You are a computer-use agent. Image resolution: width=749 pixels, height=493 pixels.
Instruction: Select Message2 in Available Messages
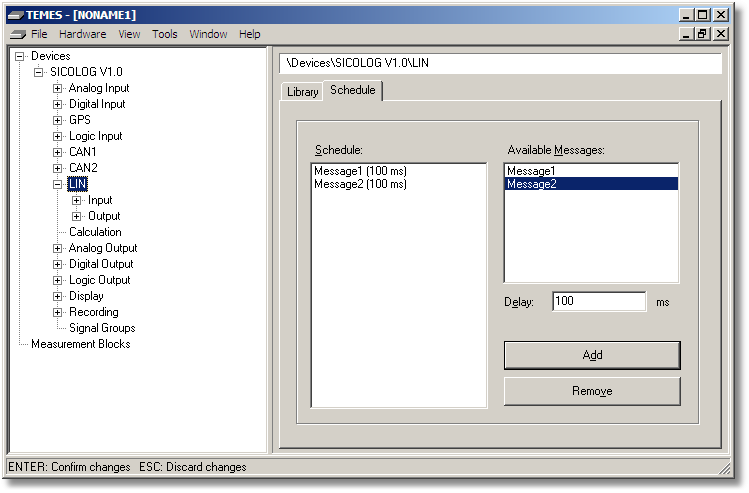click(x=591, y=184)
